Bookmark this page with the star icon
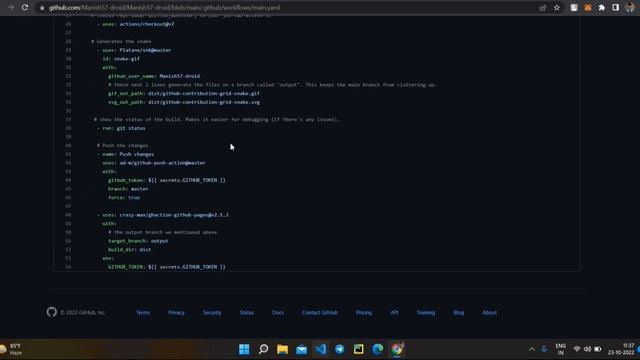Image resolution: width=640 pixels, height=360 pixels. [557, 8]
